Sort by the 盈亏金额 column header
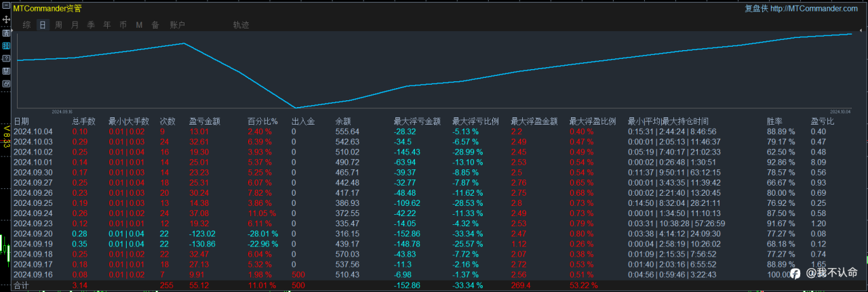The width and height of the screenshot is (868, 292). click(x=204, y=121)
